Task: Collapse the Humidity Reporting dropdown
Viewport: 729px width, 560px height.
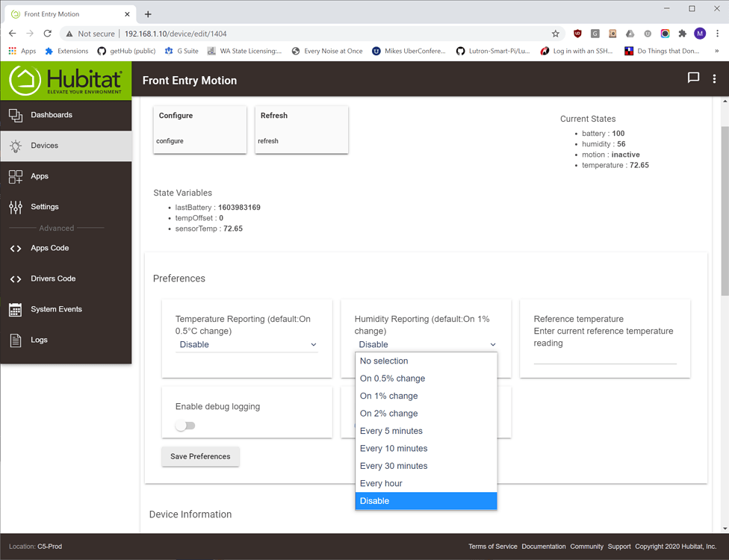Action: coord(426,345)
